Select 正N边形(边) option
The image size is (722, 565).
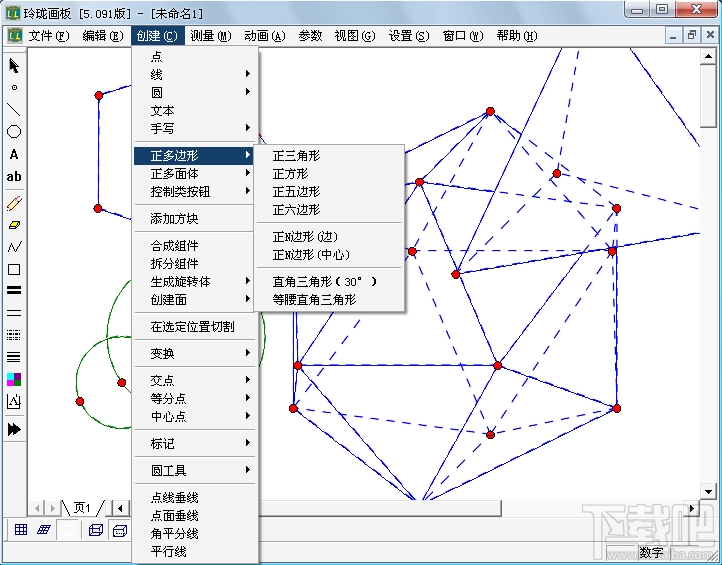tap(329, 237)
